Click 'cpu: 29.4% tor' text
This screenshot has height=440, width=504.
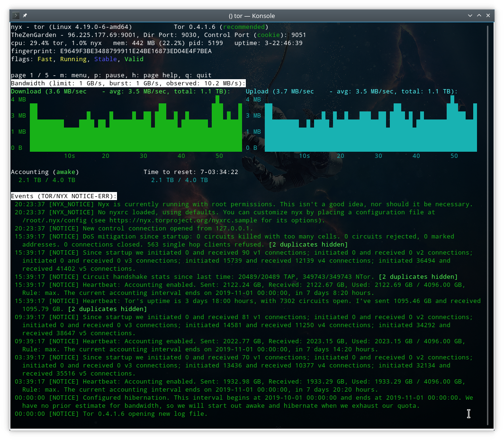click(x=37, y=43)
